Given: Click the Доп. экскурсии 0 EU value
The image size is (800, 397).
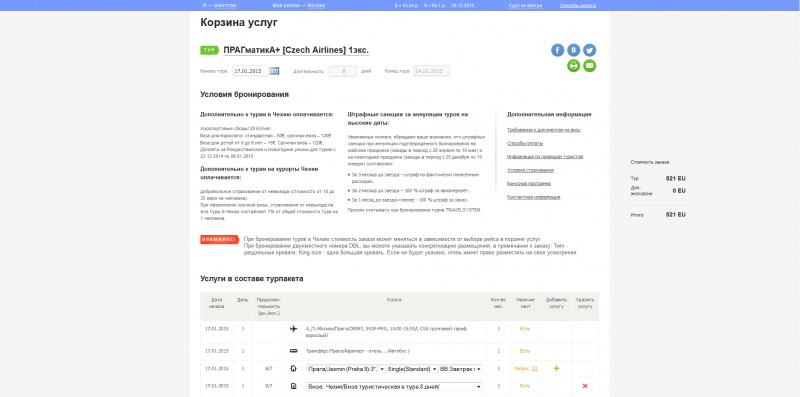Looking at the screenshot, I should [x=679, y=190].
